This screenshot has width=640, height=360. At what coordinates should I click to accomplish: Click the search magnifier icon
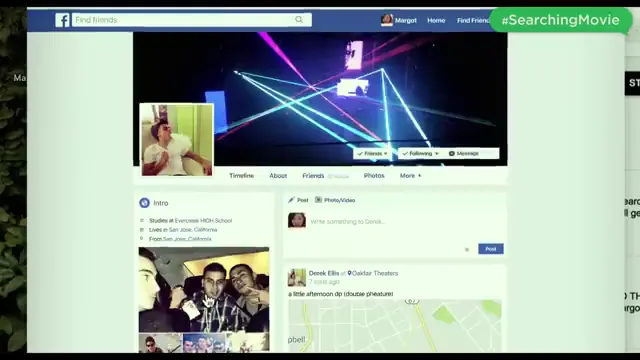pos(299,20)
